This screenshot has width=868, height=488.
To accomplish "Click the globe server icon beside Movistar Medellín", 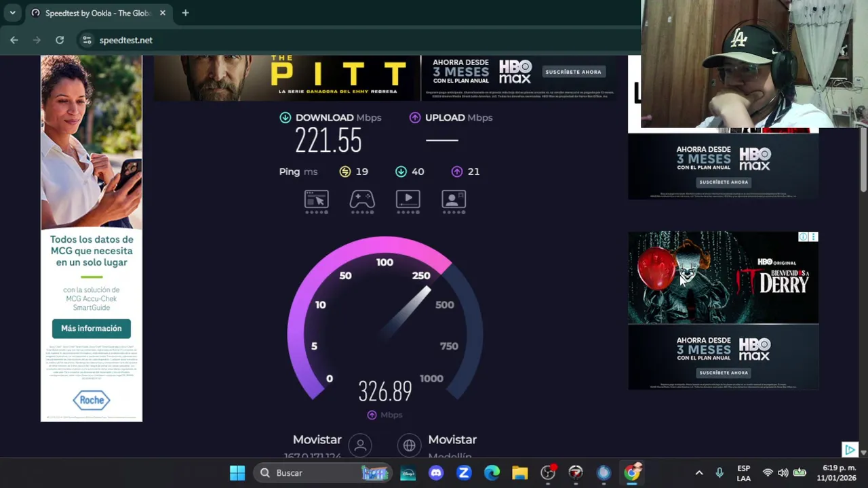I will point(410,445).
